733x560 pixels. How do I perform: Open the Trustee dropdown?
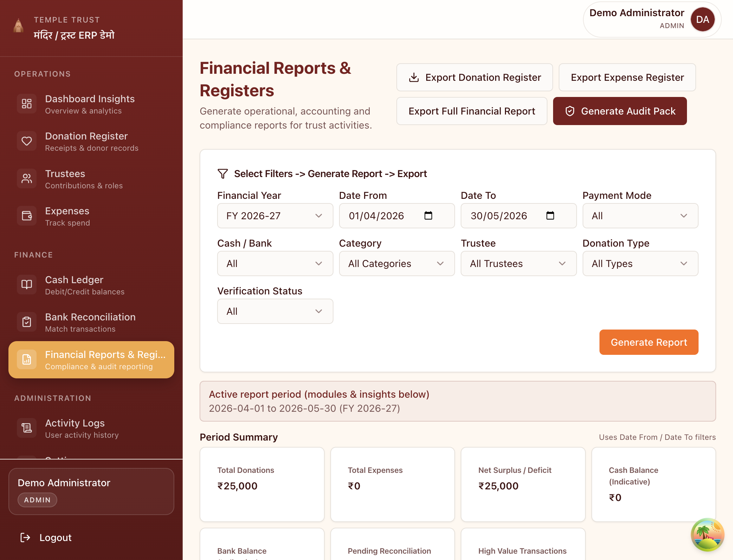pyautogui.click(x=519, y=263)
